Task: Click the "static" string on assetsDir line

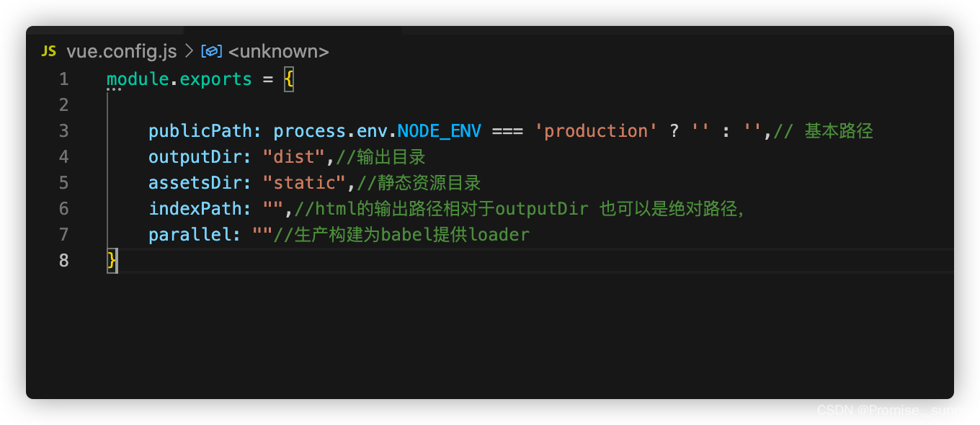Action: [x=305, y=183]
